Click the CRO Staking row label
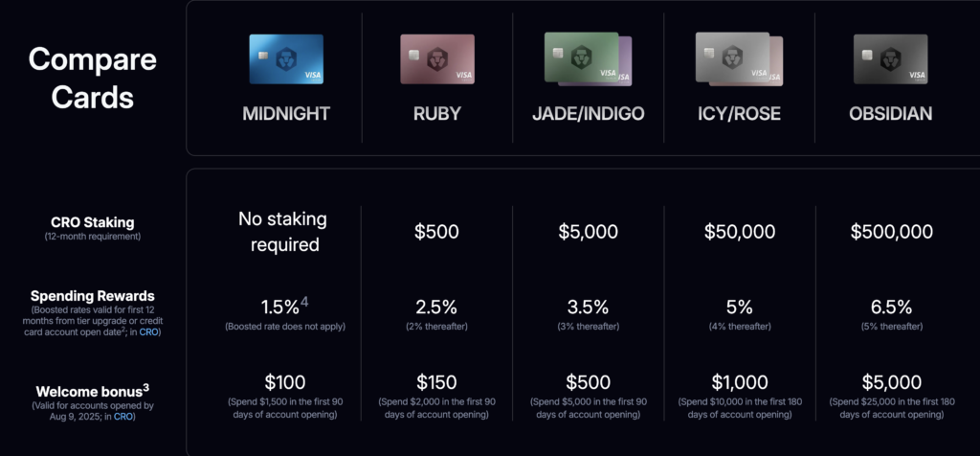The width and height of the screenshot is (980, 456). click(92, 222)
